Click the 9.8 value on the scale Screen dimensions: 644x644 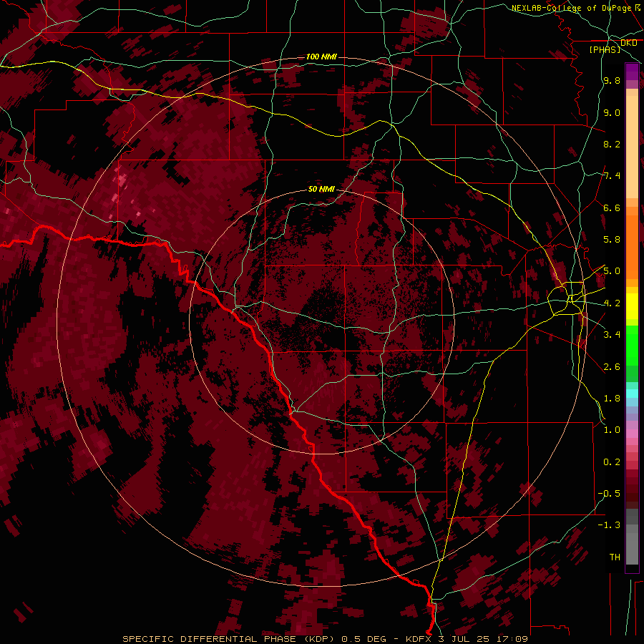612,80
